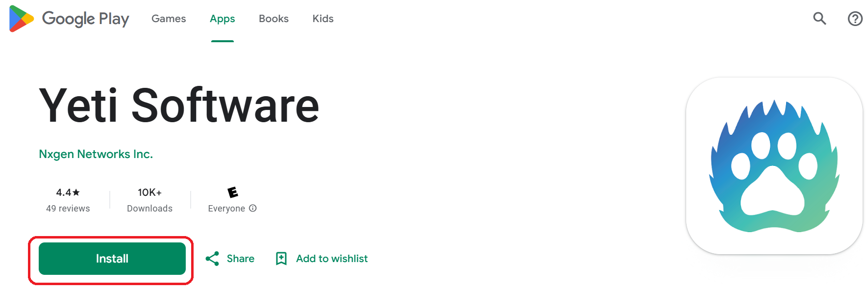Click the Google Play wordmark text

(x=86, y=19)
